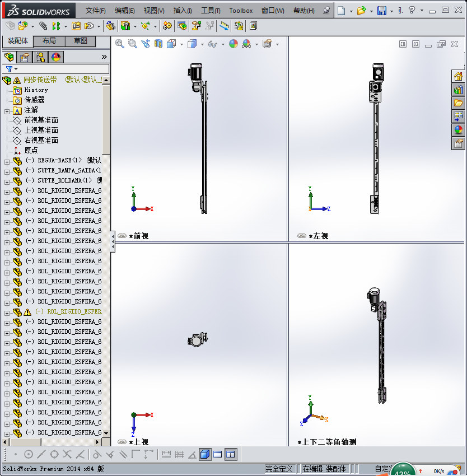The height and width of the screenshot is (476, 467).
Task: Open the 工具(T) menu
Action: pos(211,11)
